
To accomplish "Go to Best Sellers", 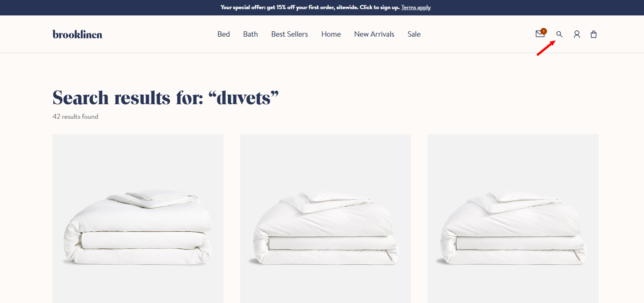I will 290,34.
